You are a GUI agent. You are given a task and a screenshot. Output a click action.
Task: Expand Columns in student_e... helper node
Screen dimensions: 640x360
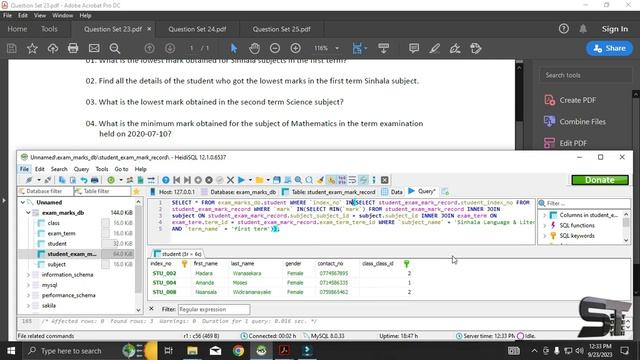(x=544, y=215)
